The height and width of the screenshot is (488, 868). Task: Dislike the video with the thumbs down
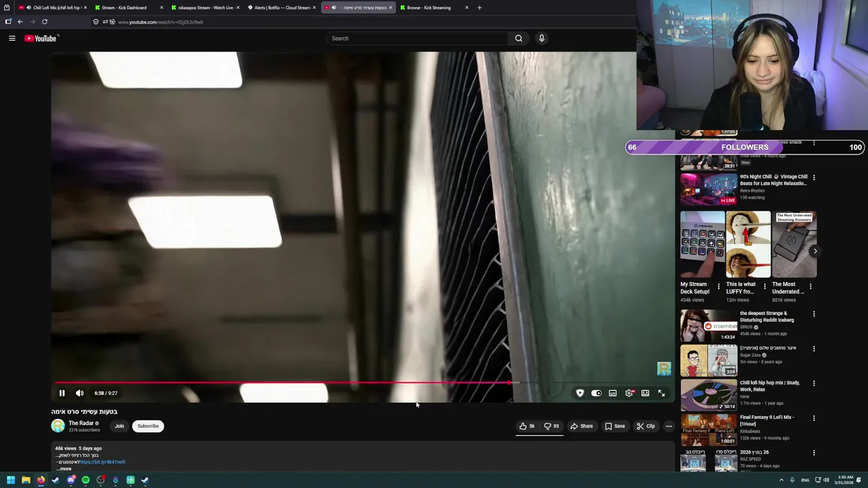[551, 426]
